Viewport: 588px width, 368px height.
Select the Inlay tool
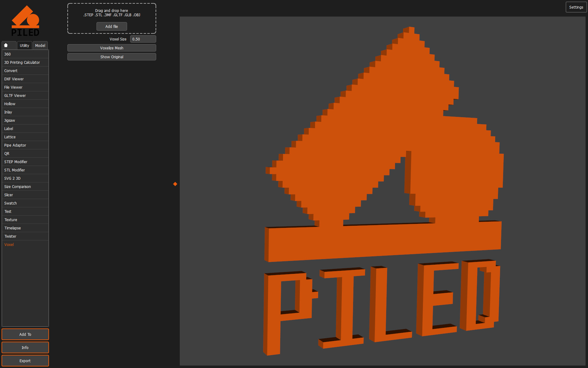tap(25, 112)
